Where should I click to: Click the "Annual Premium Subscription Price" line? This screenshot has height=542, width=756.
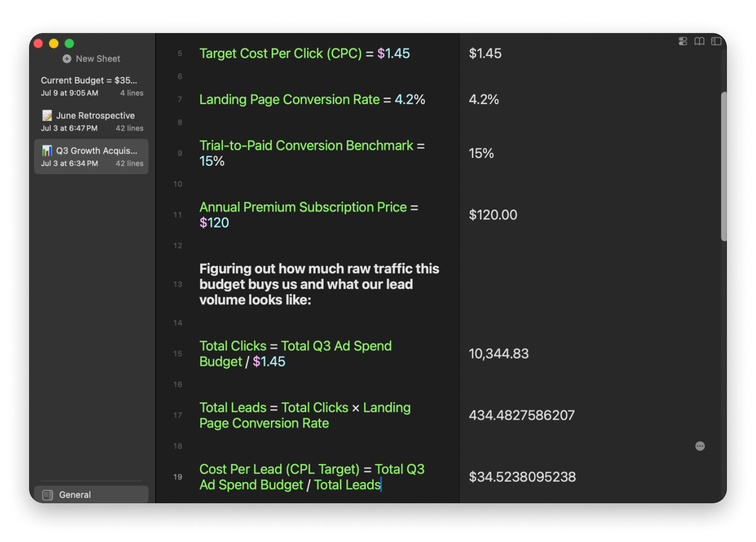pyautogui.click(x=309, y=215)
